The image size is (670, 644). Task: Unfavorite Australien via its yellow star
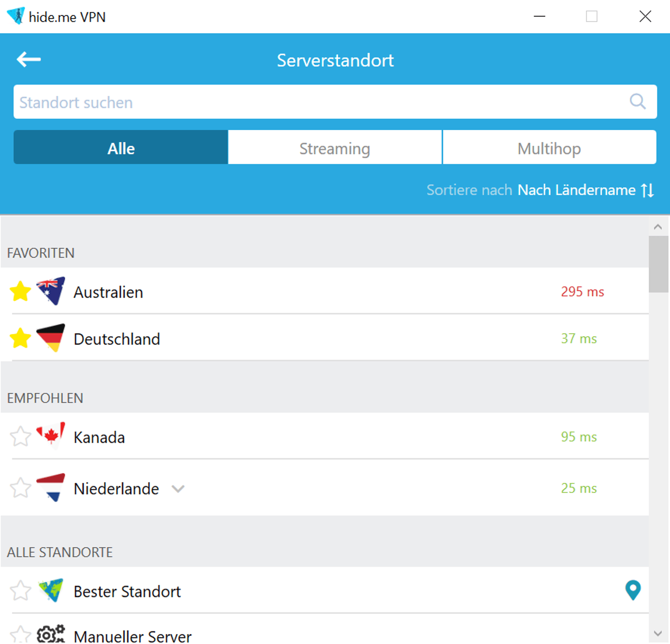tap(21, 291)
